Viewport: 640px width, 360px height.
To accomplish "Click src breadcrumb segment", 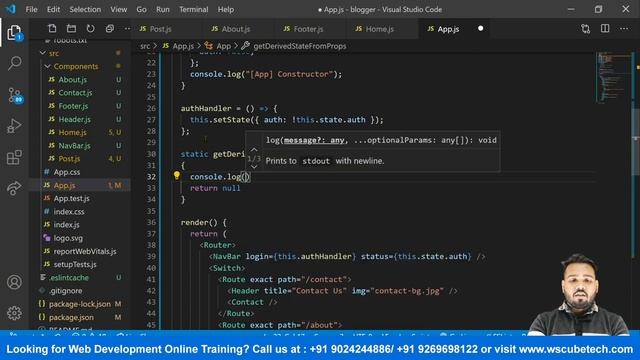I will click(145, 46).
